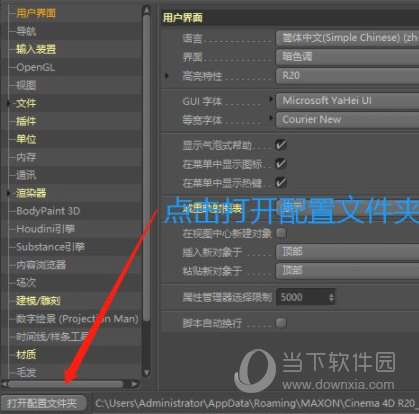
Task: Enable 在视图中心新建对象 checkbox
Action: pyautogui.click(x=281, y=233)
